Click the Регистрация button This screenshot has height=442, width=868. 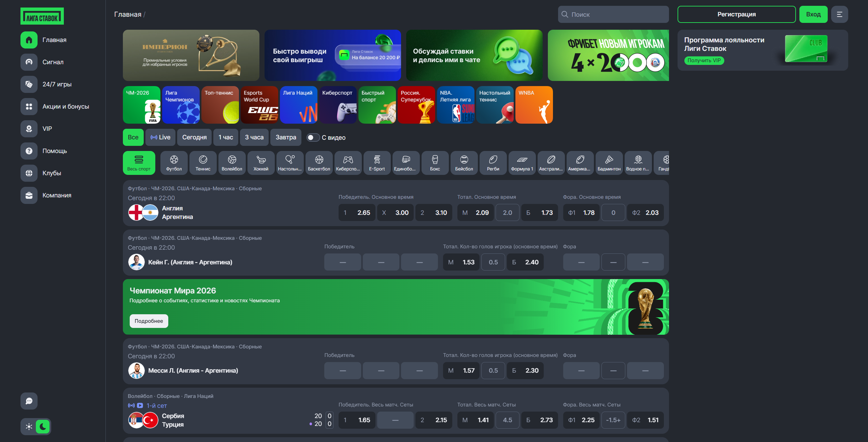tap(737, 14)
